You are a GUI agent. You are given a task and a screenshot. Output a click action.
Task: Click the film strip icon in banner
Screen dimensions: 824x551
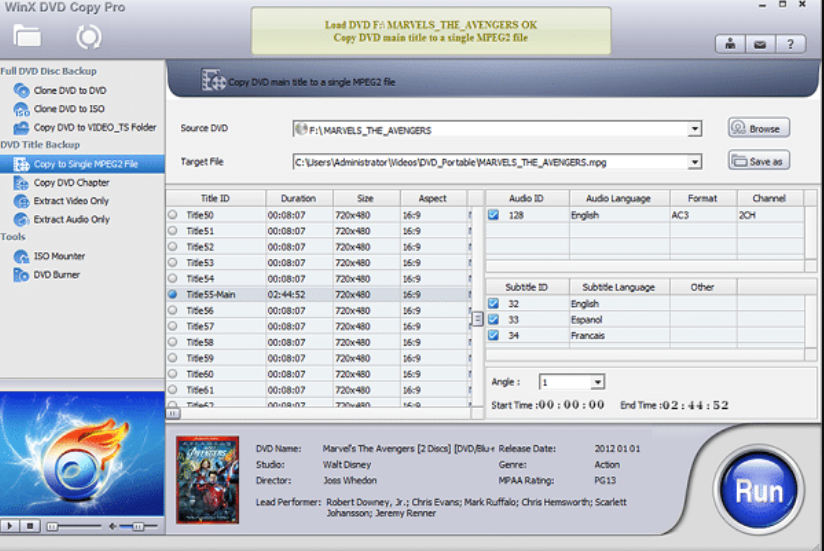(213, 80)
